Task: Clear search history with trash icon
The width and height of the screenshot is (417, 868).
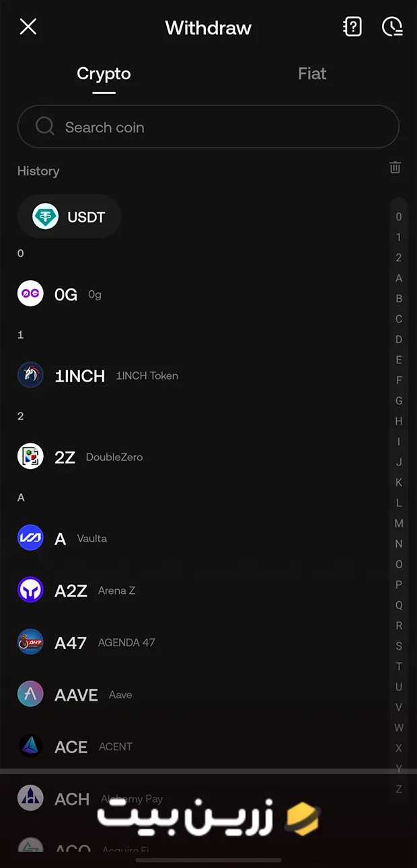Action: (x=395, y=168)
